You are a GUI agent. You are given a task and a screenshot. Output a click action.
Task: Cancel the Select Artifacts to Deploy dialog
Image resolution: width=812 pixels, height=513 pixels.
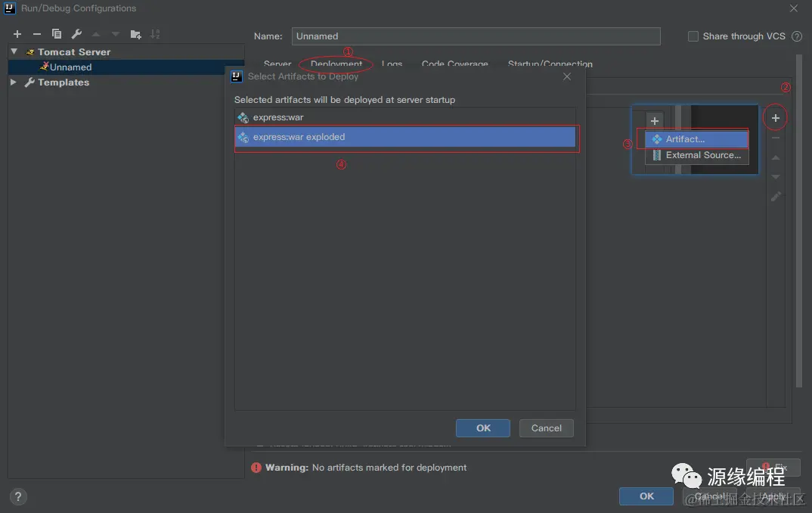pyautogui.click(x=547, y=428)
